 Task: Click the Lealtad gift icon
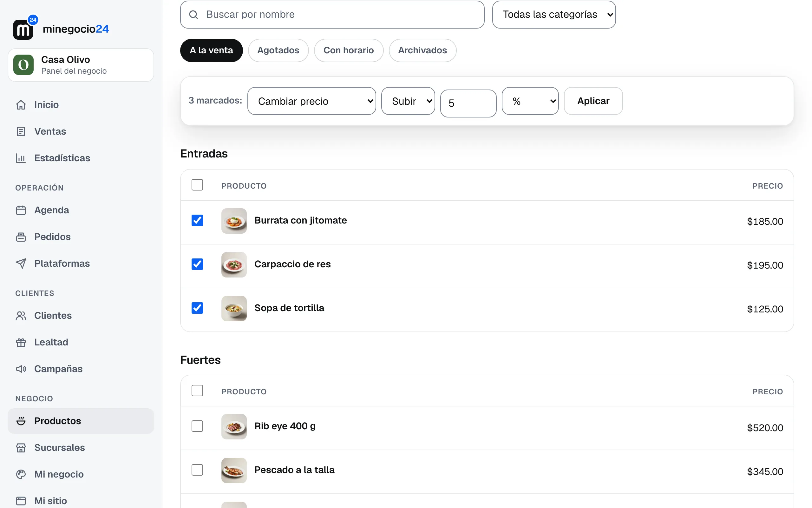(21, 342)
